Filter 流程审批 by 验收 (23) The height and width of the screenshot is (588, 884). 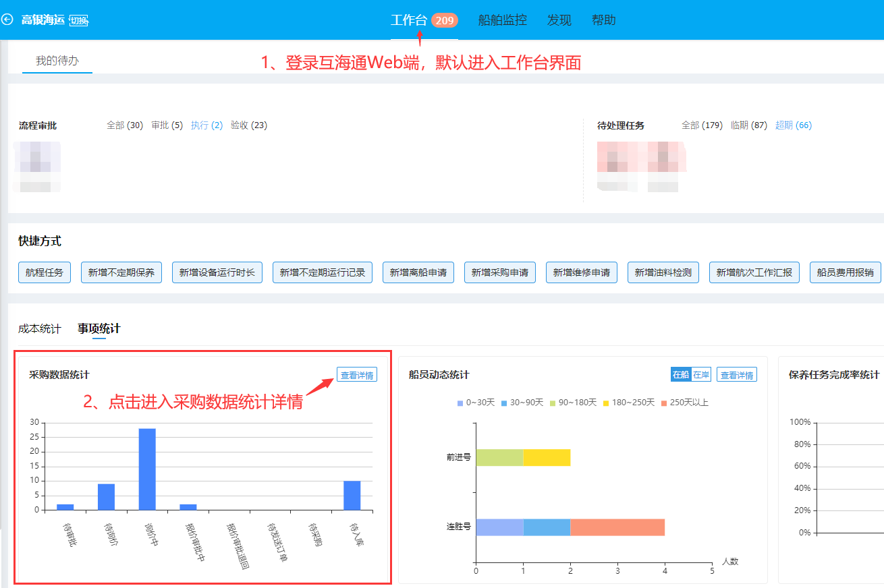(249, 125)
